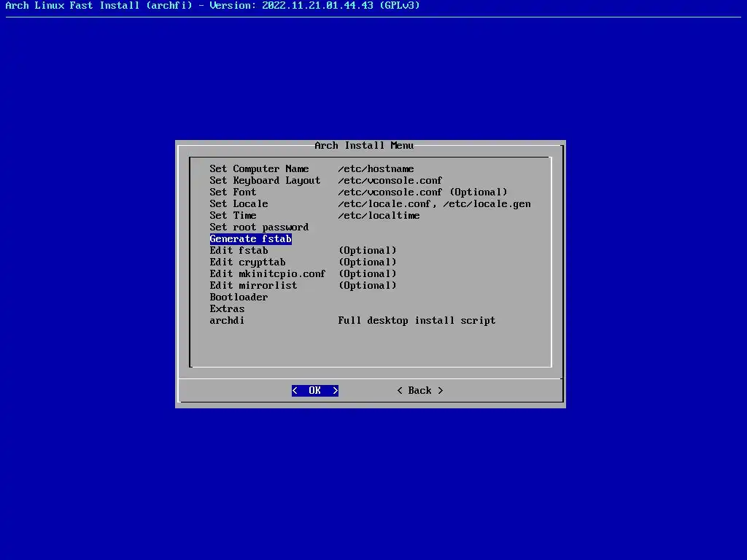Click the Arch Linux Fast Install version header

(212, 6)
